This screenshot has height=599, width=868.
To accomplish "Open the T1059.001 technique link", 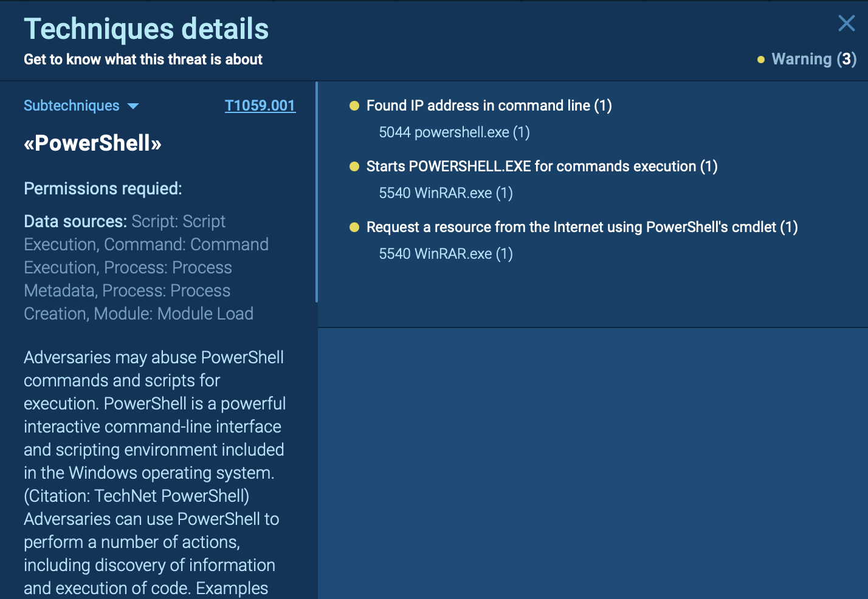I will click(x=260, y=106).
